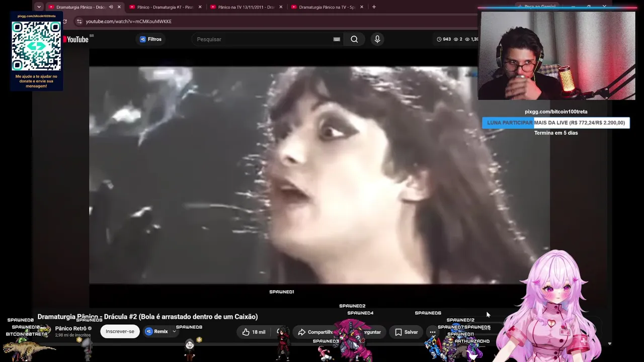Open the three-dot more actions menu
The image size is (644, 362).
point(433,332)
